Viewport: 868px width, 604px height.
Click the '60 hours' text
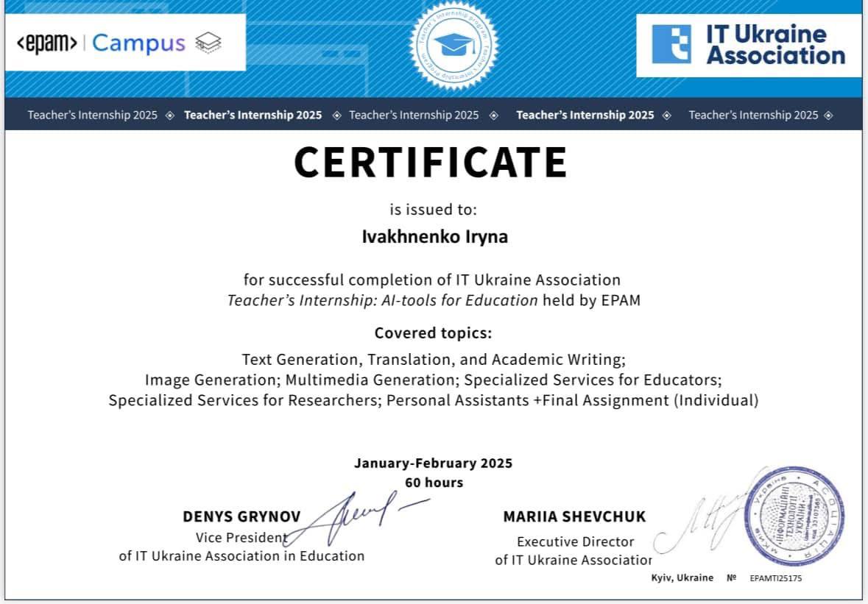pyautogui.click(x=434, y=483)
